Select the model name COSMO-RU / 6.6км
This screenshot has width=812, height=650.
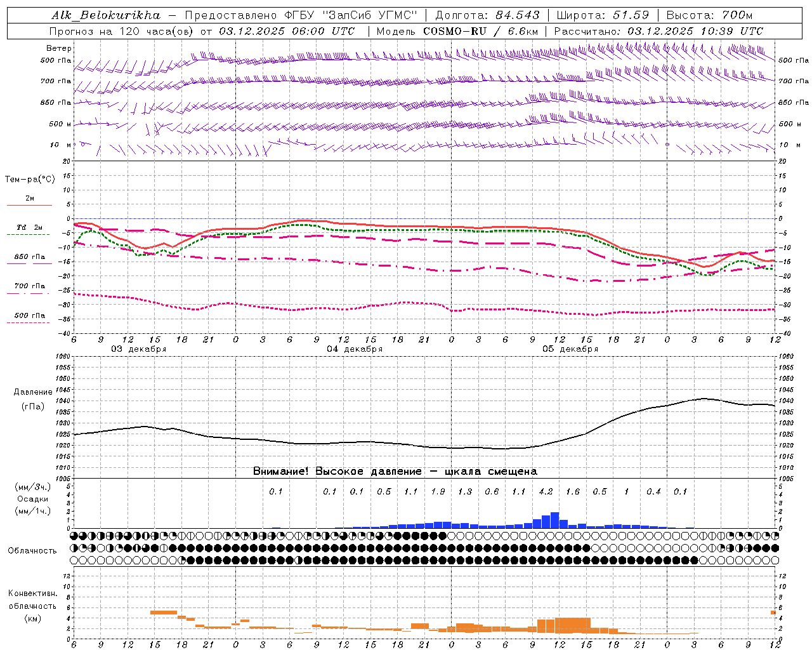[480, 31]
